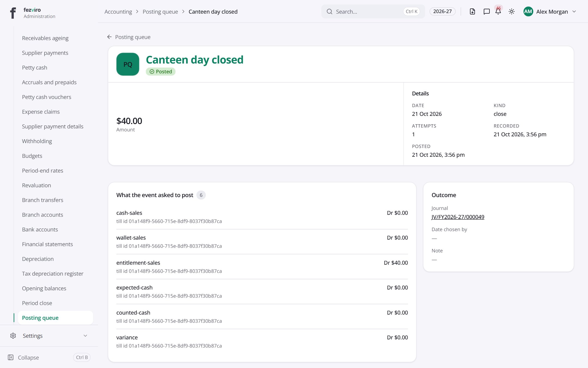
Task: Select Posting queue sidebar item
Action: point(55,318)
